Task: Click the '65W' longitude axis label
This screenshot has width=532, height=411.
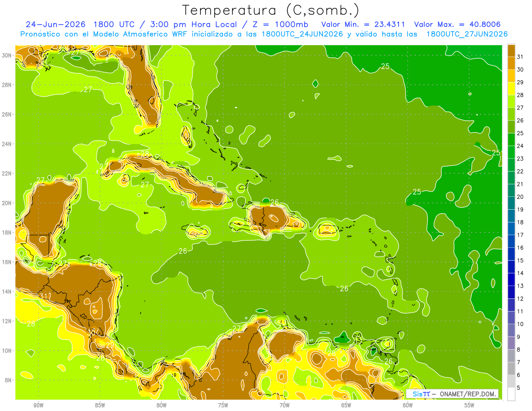Action: [346, 405]
